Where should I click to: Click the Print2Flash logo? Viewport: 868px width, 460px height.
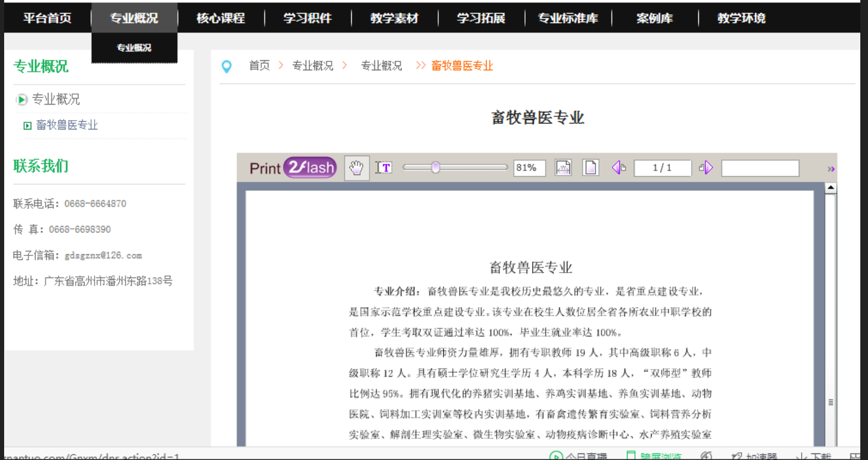[293, 168]
